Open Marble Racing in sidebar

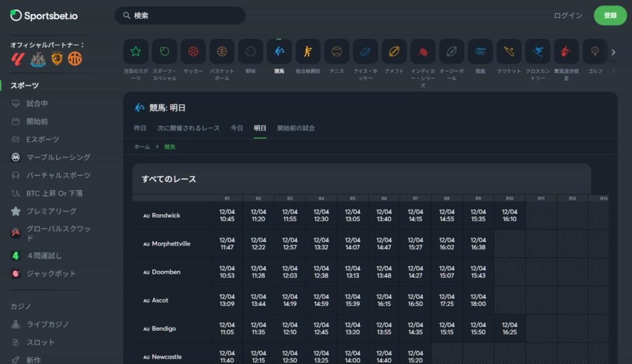(58, 157)
